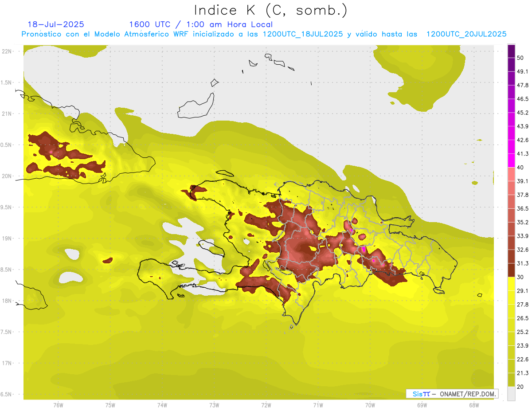Click the "37.8" color scale value

[523, 195]
